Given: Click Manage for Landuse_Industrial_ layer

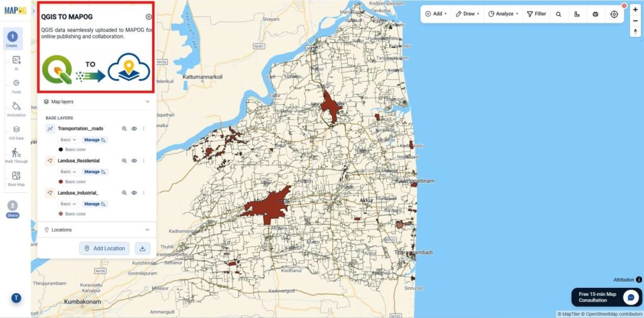Looking at the screenshot, I should pos(95,204).
